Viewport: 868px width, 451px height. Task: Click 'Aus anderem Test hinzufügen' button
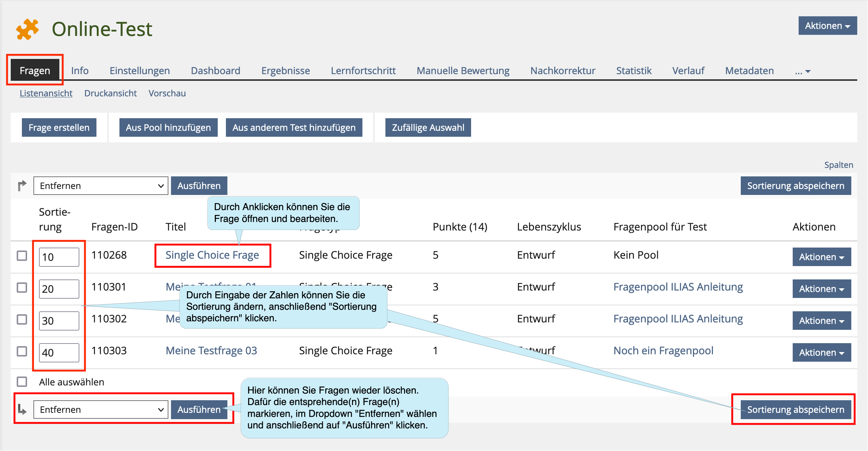(x=294, y=127)
